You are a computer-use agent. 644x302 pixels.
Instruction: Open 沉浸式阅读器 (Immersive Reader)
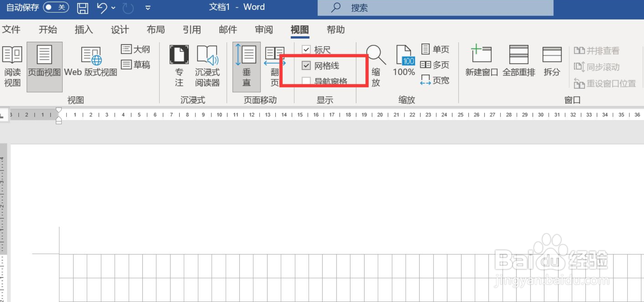point(208,66)
